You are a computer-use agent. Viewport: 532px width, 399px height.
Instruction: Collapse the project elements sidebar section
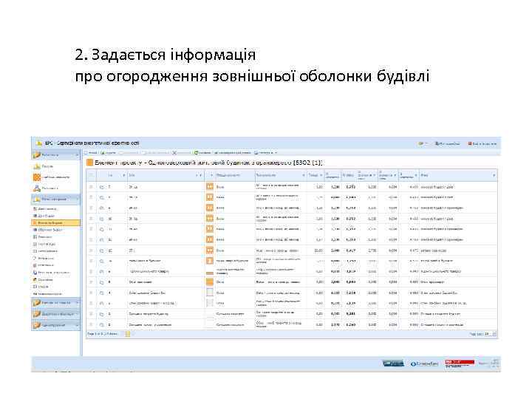(56, 199)
